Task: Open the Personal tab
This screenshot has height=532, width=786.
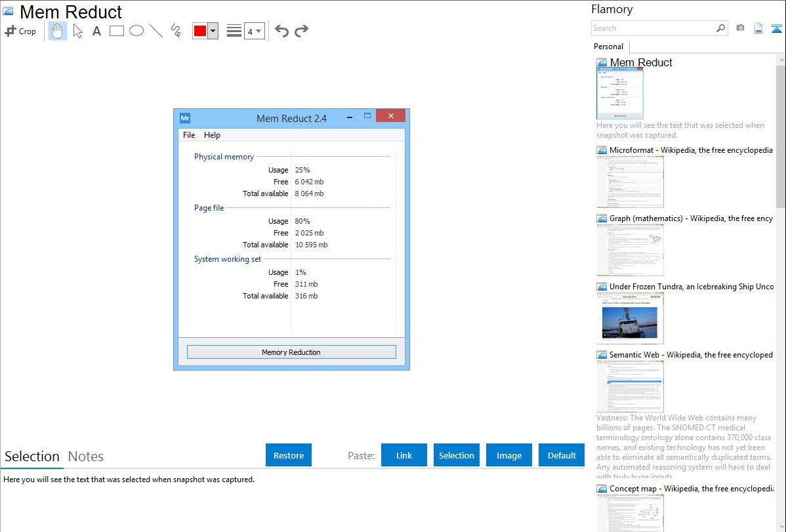Action: coord(608,47)
